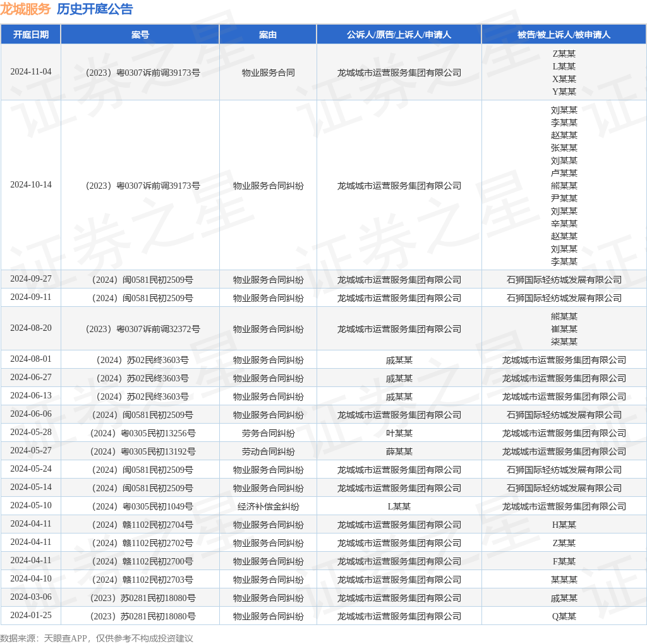Click case number (2024)赣1102民初2704号
Image resolution: width=647 pixels, height=644 pixels.
[x=143, y=525]
